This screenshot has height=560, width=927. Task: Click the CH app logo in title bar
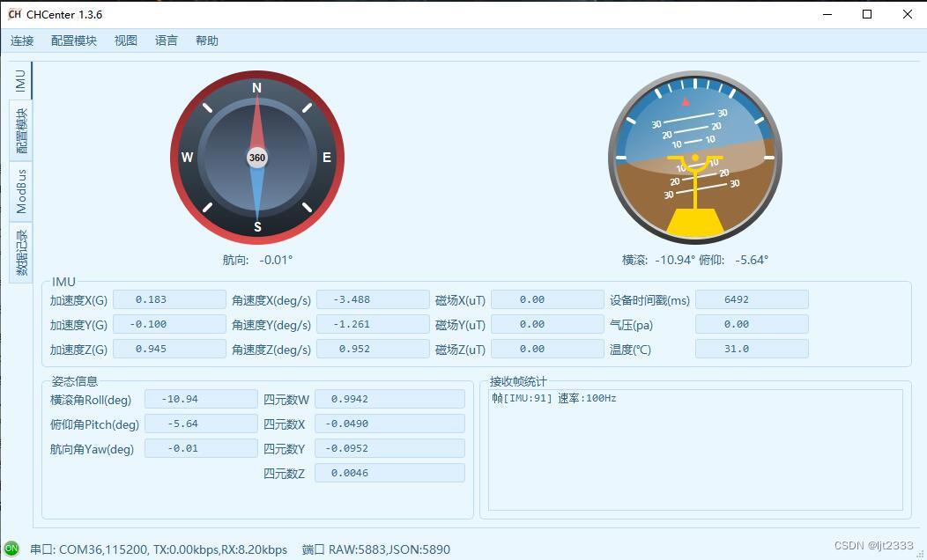pos(15,14)
